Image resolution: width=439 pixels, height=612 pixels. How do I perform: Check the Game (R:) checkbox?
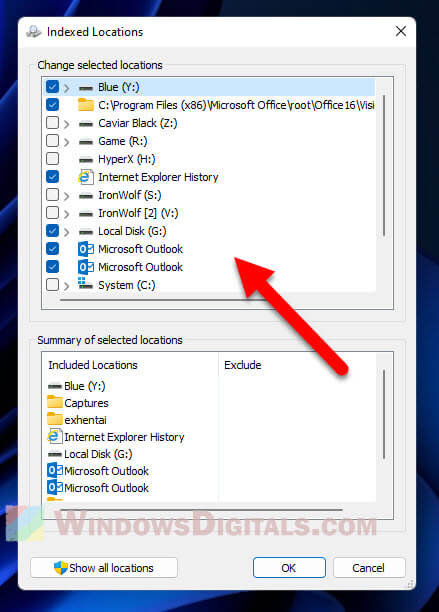tap(52, 141)
